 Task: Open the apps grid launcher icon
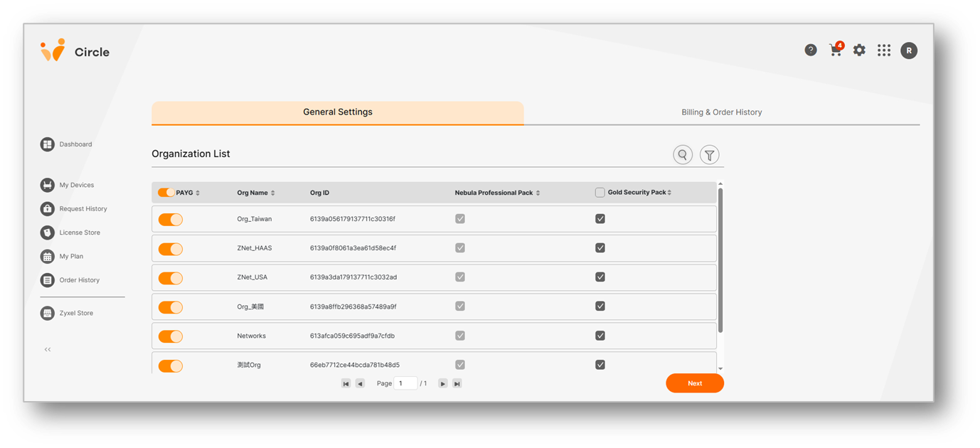pyautogui.click(x=884, y=50)
